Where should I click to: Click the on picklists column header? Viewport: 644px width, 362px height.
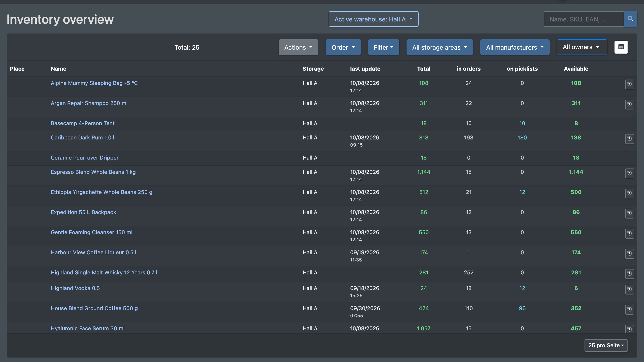point(522,69)
